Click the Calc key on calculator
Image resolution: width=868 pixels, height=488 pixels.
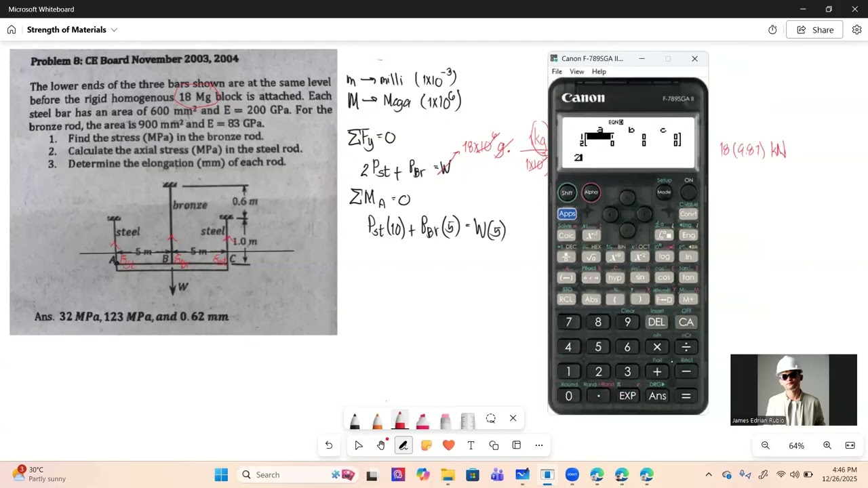click(566, 235)
